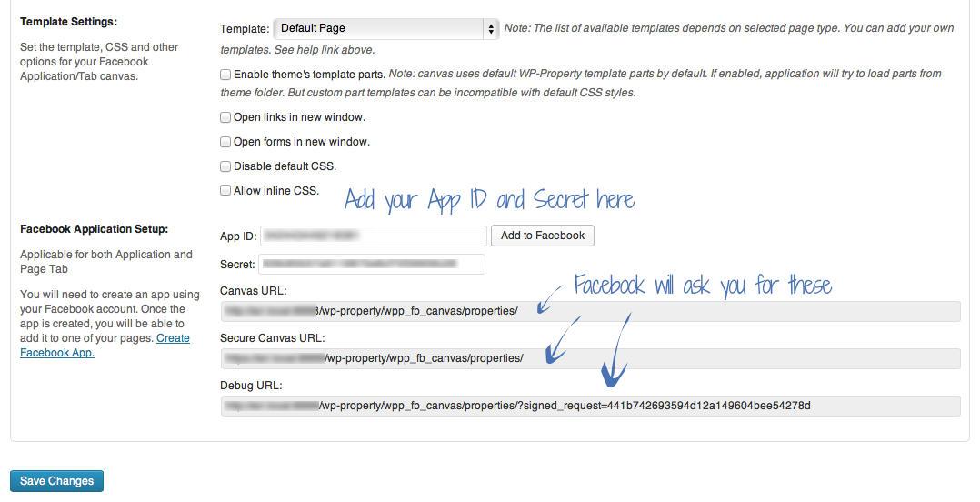Click the Facebook Application Setup heading
The width and height of the screenshot is (980, 502).
pos(95,229)
